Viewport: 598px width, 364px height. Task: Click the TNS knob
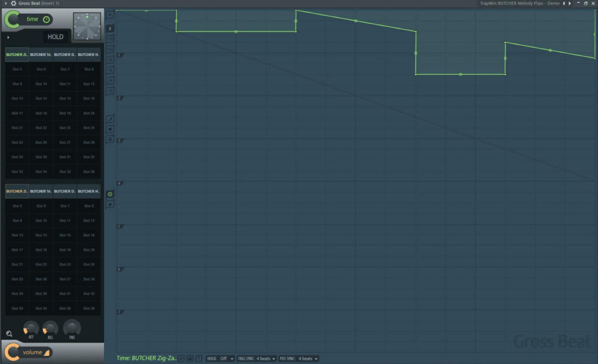coord(72,327)
